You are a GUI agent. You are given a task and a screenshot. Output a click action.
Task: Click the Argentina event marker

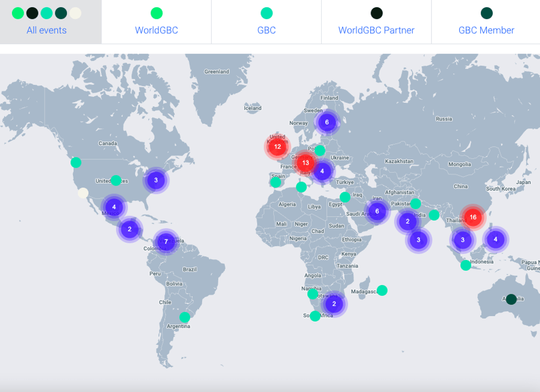coord(185,317)
